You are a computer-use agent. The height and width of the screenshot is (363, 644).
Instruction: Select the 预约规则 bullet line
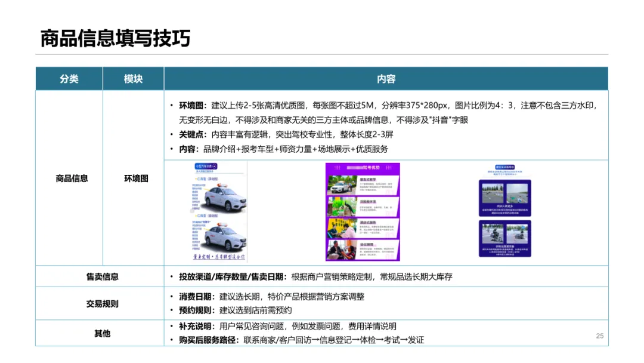point(231,310)
